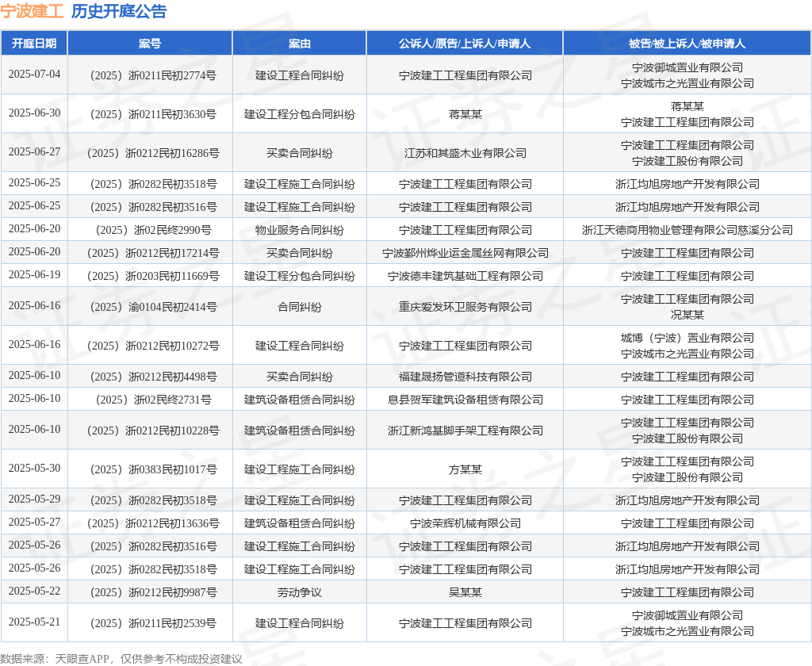Click case number 浙0212民初10228号
This screenshot has height=666, width=812.
(x=153, y=431)
